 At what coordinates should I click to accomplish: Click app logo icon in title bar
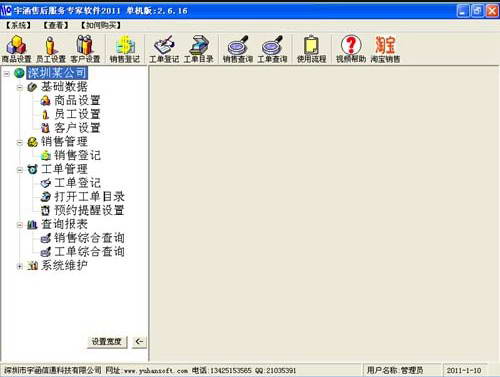pos(6,11)
